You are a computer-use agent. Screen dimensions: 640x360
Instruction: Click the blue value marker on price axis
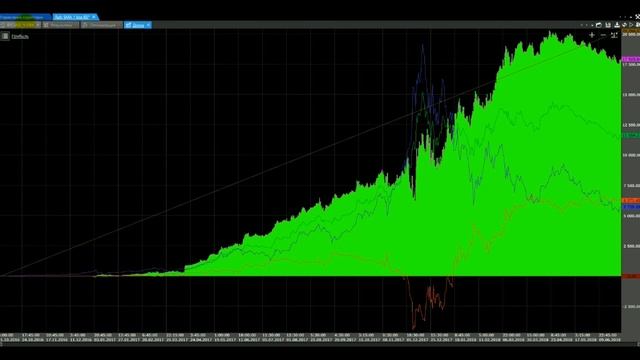pyautogui.click(x=631, y=207)
